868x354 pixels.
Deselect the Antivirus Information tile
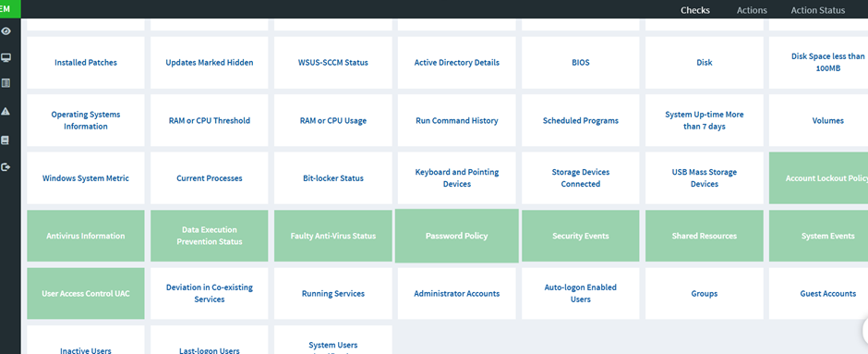pos(86,236)
